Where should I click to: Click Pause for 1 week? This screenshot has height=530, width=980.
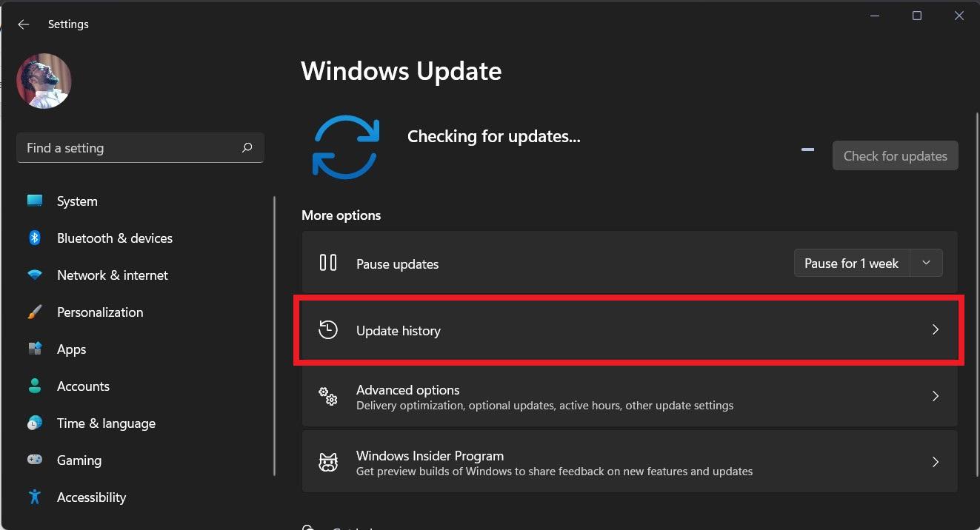pyautogui.click(x=850, y=263)
